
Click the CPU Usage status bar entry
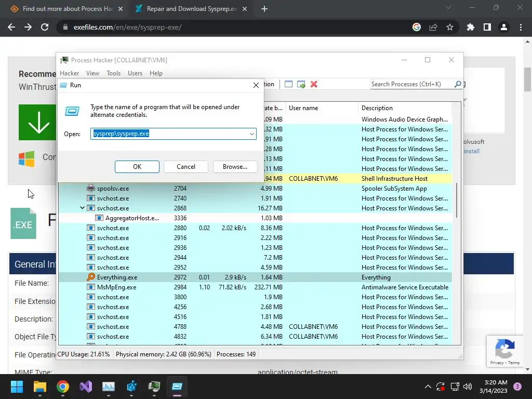pyautogui.click(x=84, y=354)
